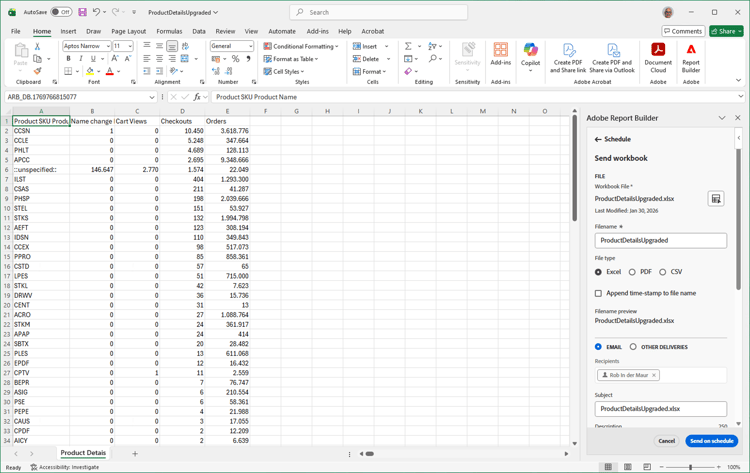The width and height of the screenshot is (750, 473).
Task: Open the Name Box dropdown arrow
Action: pyautogui.click(x=152, y=97)
